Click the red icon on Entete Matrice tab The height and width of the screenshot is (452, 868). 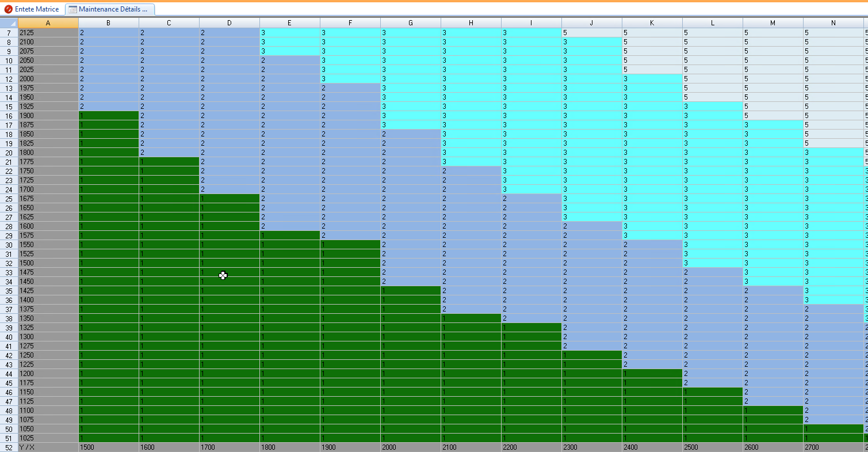9,9
